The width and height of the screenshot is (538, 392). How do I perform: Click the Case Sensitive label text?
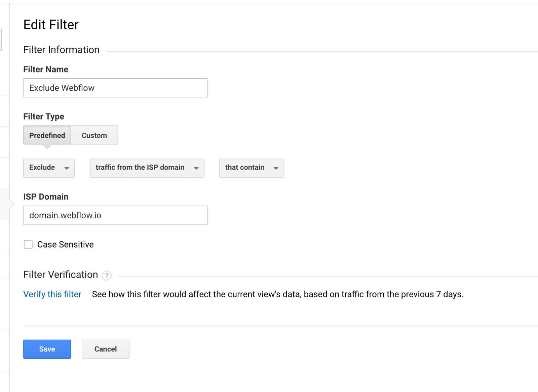pos(66,245)
